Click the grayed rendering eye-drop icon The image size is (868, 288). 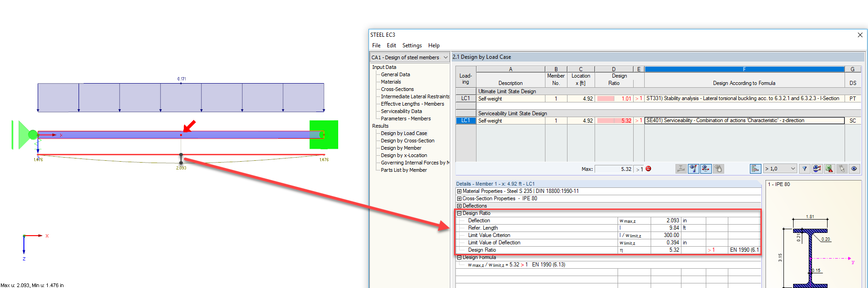(x=718, y=169)
